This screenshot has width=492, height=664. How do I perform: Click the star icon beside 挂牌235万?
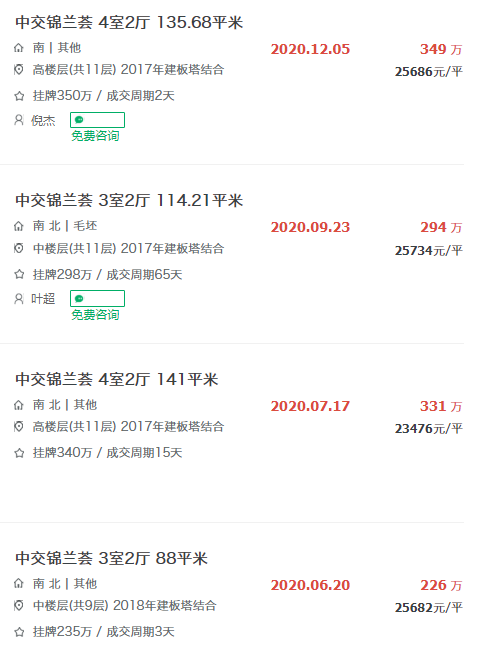(19, 632)
